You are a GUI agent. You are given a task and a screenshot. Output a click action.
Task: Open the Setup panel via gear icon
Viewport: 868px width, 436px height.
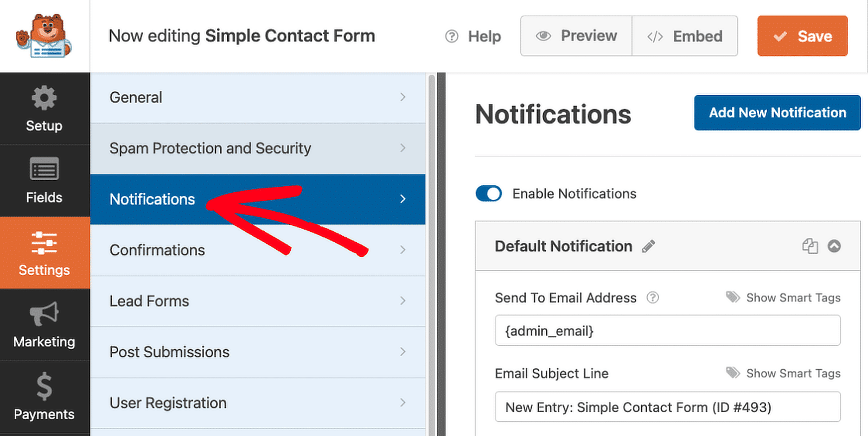pos(44,98)
